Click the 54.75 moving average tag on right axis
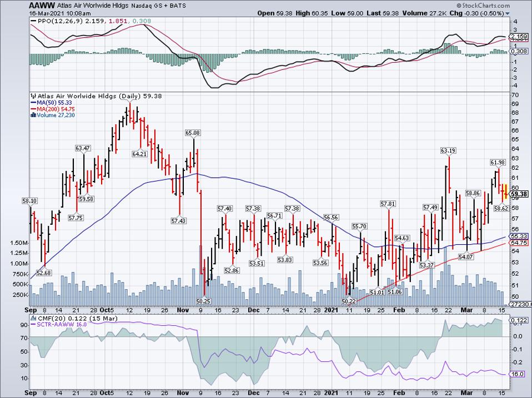Screen dimensions: 532x398 tap(519, 243)
